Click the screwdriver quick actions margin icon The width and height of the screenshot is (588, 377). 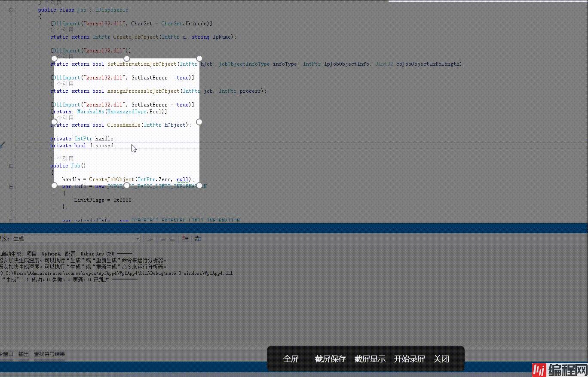pyautogui.click(x=2, y=146)
